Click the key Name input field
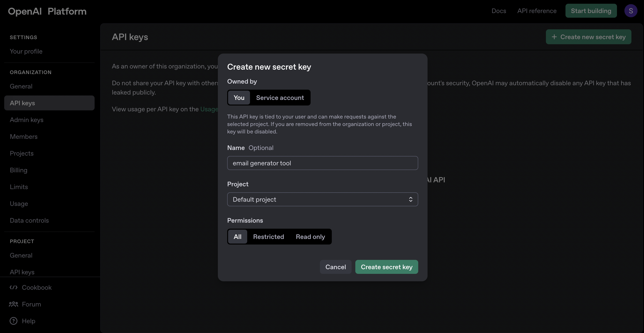The image size is (644, 333). 322,163
